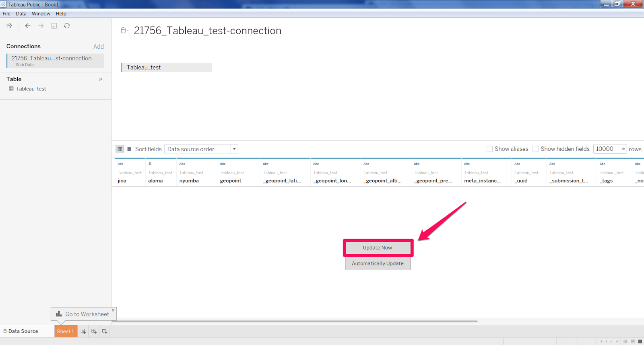Select the _geopoint_alti... column header
Viewport: 644px width, 345px height.
386,172
